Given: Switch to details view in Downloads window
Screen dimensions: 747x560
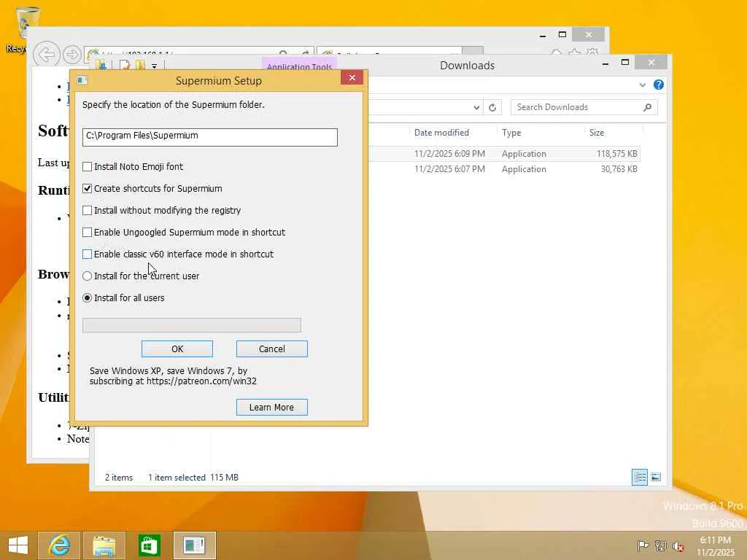Looking at the screenshot, I should 639,477.
